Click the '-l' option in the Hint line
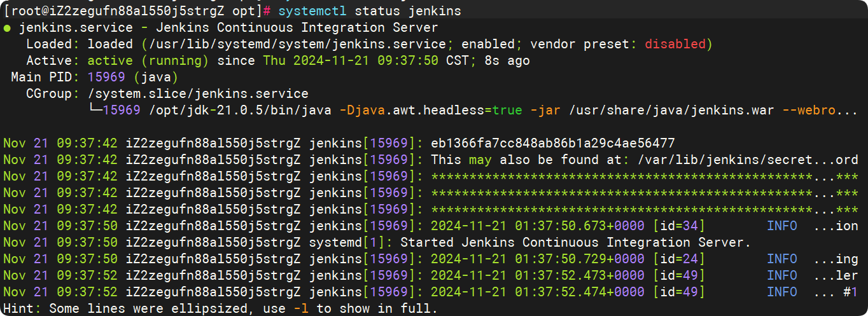868x316 pixels. 301,308
